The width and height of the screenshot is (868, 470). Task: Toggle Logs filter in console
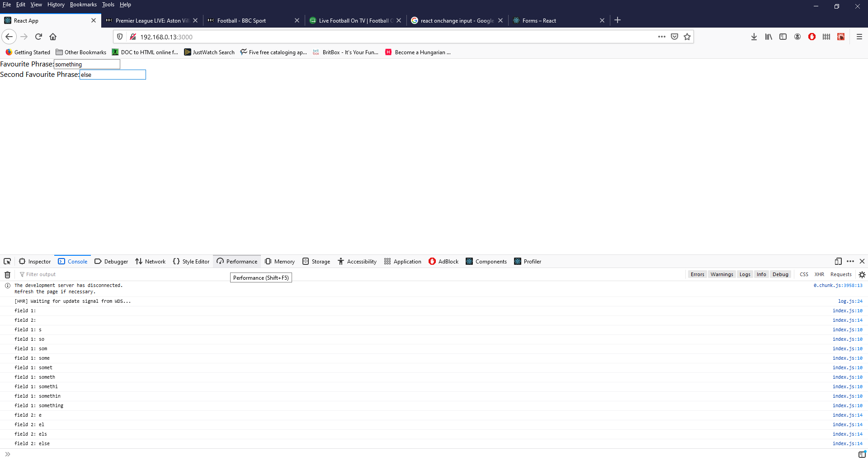pos(745,274)
